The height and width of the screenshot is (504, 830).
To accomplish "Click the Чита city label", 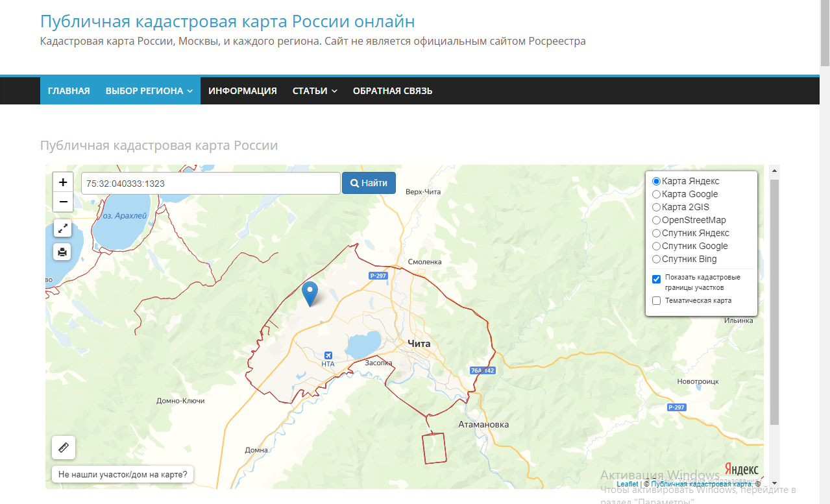I will pyautogui.click(x=419, y=344).
